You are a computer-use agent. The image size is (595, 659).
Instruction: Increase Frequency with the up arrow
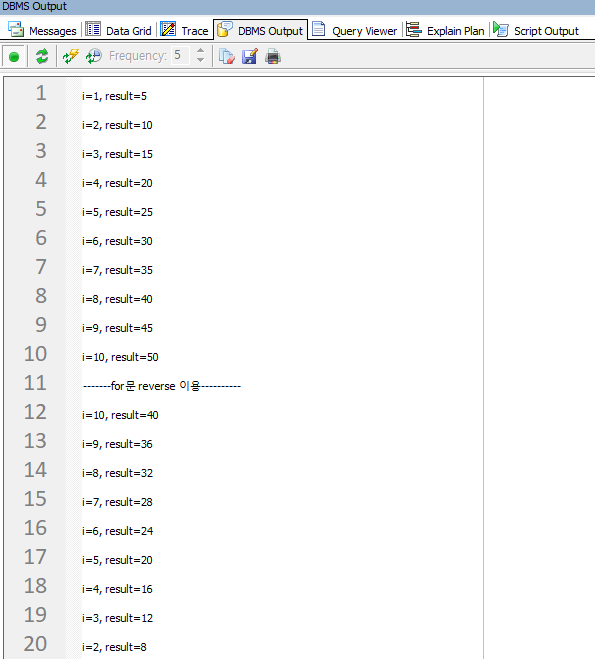[x=200, y=51]
